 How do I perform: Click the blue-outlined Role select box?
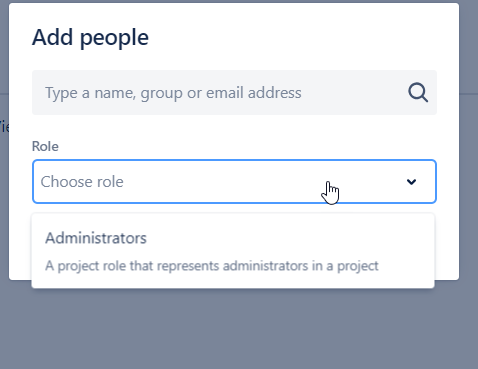[x=234, y=181]
